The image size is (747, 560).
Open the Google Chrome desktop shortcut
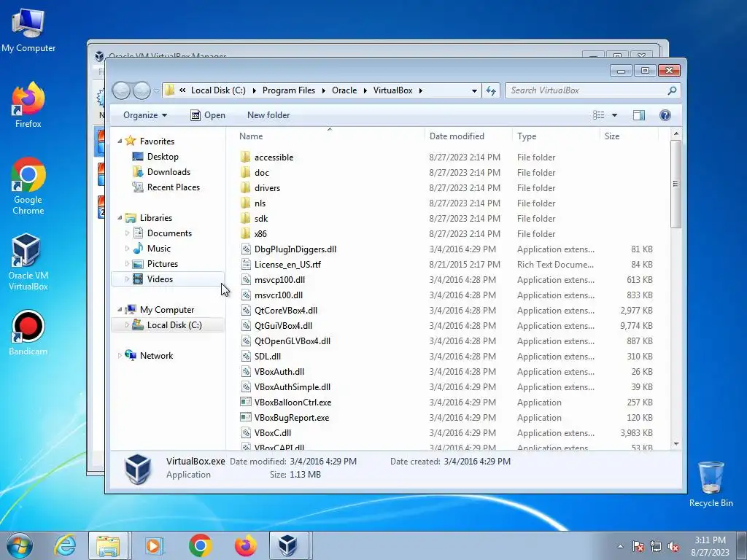coord(28,186)
